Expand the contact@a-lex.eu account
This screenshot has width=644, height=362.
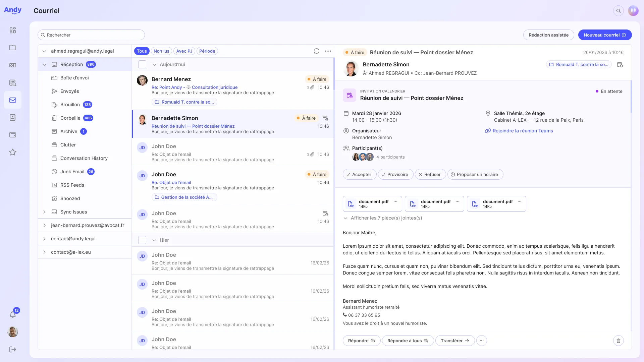(44, 252)
